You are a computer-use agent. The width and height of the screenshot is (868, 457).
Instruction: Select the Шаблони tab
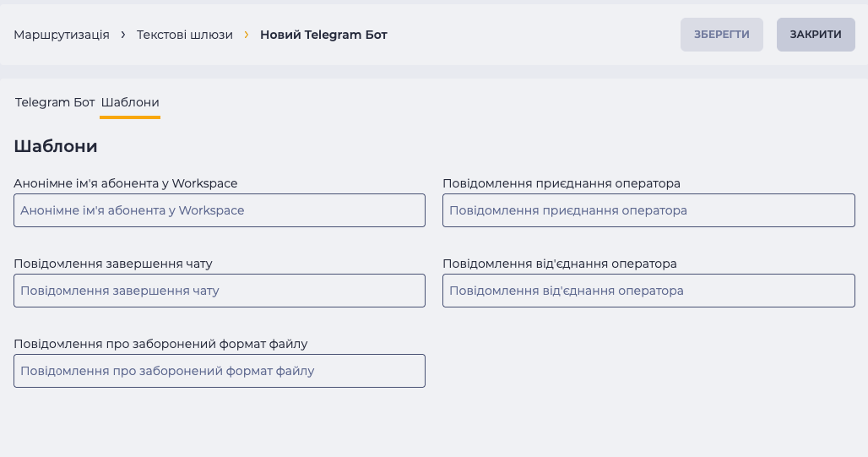coord(130,102)
